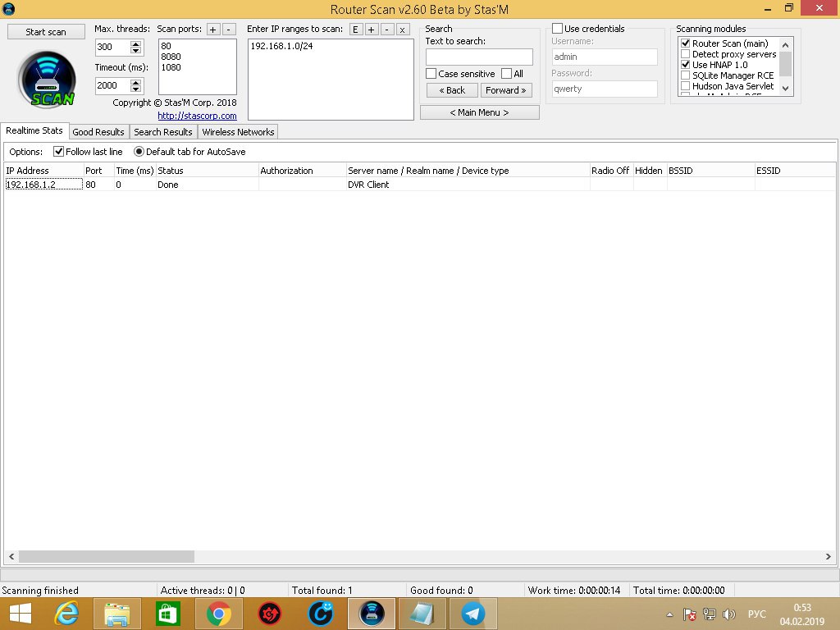Open File Explorer from taskbar
The image size is (840, 630).
[x=116, y=614]
